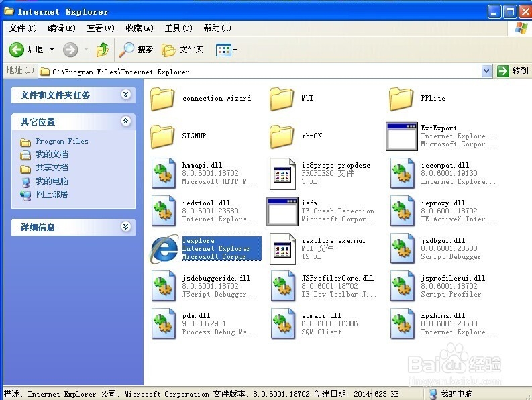The height and width of the screenshot is (400, 532).
Task: Open the Views layout icon
Action: point(223,50)
